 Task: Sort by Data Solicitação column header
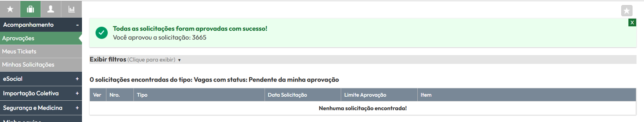pos(303,95)
